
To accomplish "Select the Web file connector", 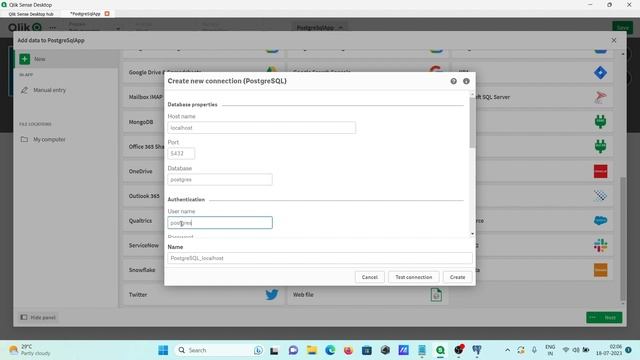I will (367, 295).
